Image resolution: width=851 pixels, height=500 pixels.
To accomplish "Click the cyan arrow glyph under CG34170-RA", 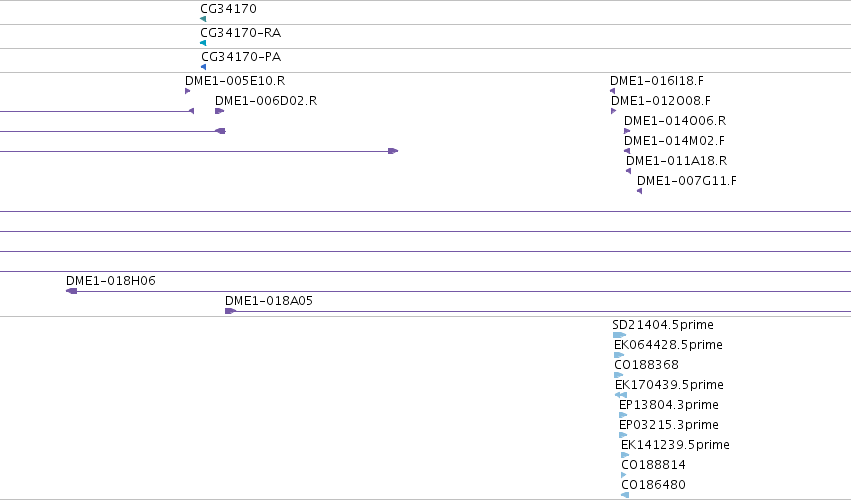I will coord(203,43).
